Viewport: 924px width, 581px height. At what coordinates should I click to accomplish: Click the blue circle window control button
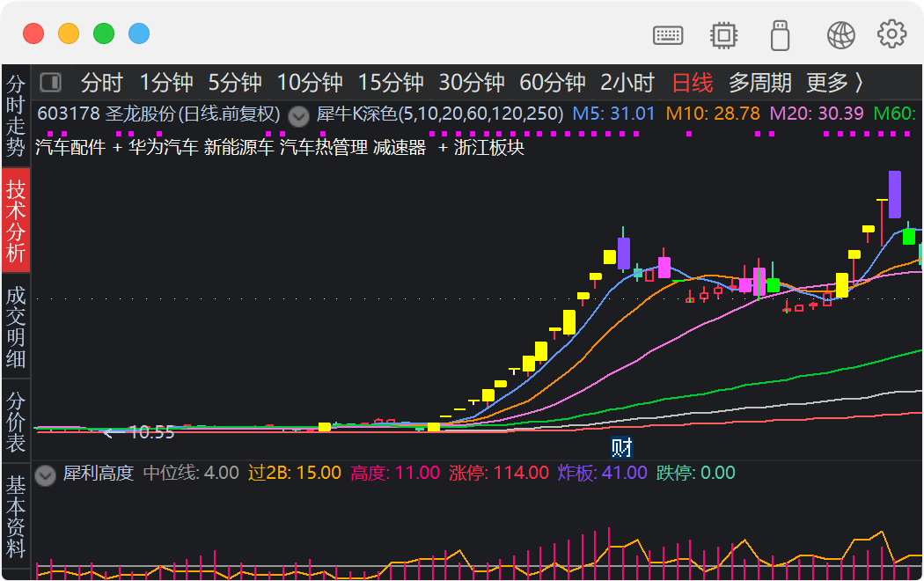[138, 33]
